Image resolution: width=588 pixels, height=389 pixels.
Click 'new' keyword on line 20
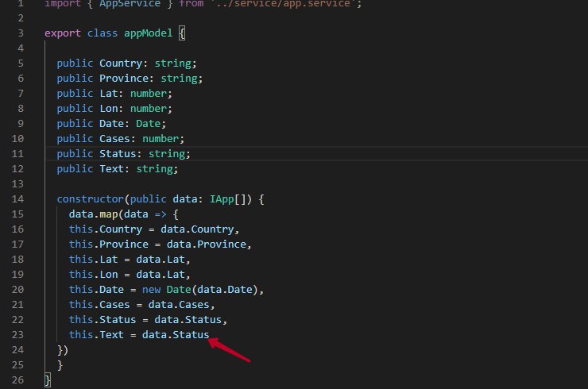[151, 289]
